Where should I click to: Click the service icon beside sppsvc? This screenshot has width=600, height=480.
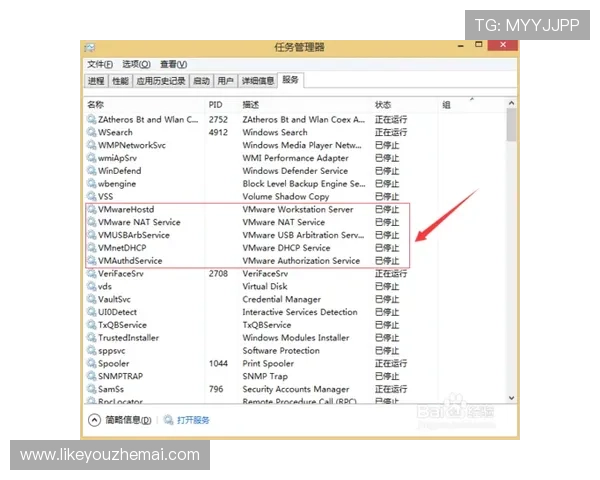(91, 351)
